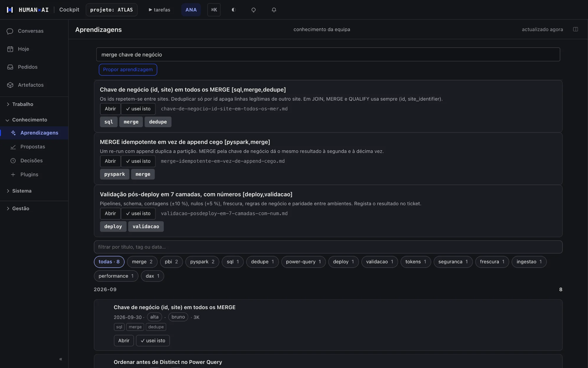Click the pyspark tag on second result
The image size is (588, 368).
[x=114, y=174]
